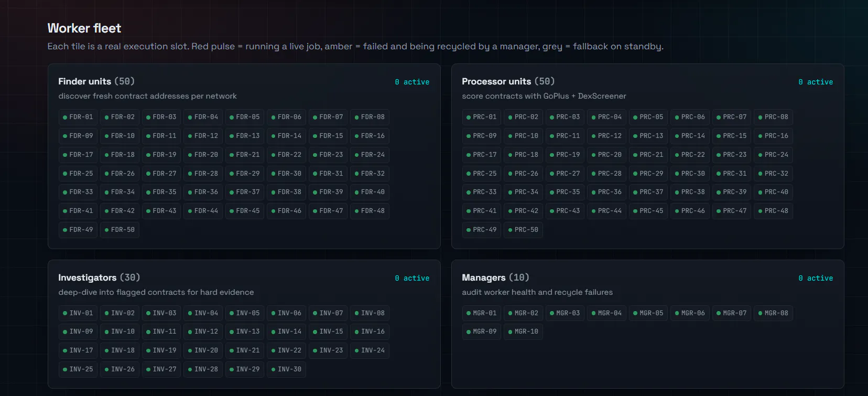Select the INV-17 tile
The image size is (868, 396).
click(78, 350)
